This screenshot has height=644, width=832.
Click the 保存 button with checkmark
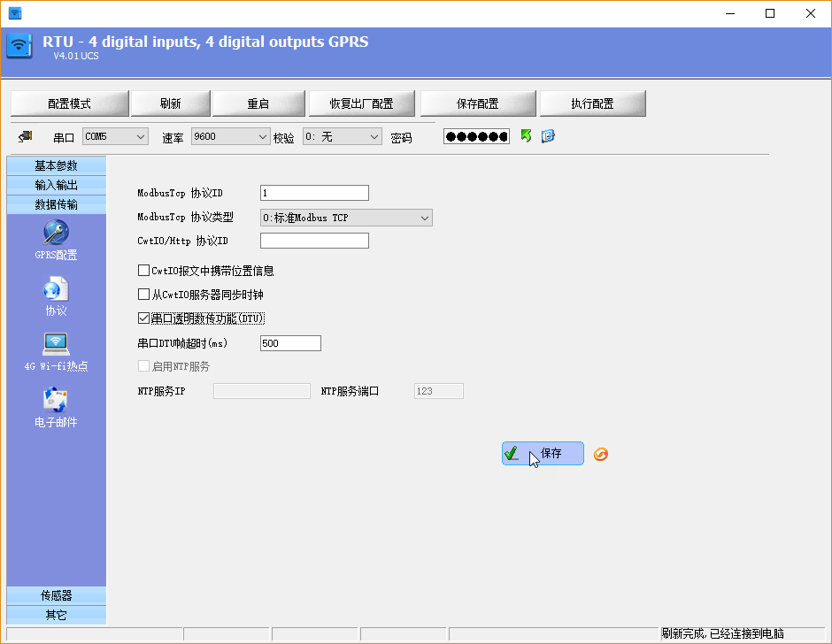(x=543, y=454)
